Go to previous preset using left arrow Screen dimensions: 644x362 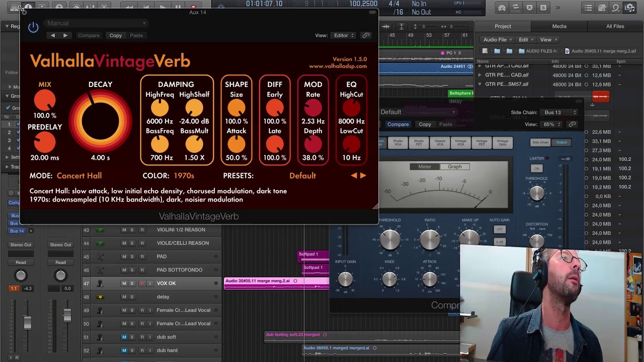coord(52,35)
